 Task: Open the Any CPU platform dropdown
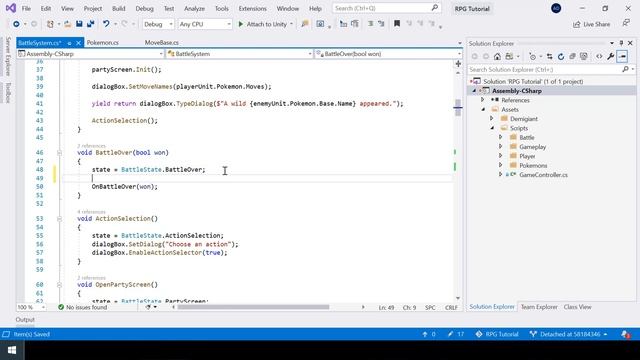(x=205, y=24)
